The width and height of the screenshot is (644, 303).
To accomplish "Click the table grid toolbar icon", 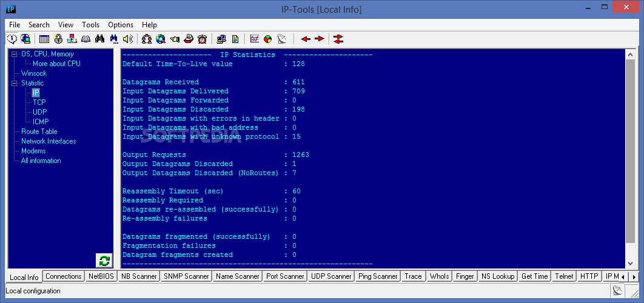I will point(44,39).
